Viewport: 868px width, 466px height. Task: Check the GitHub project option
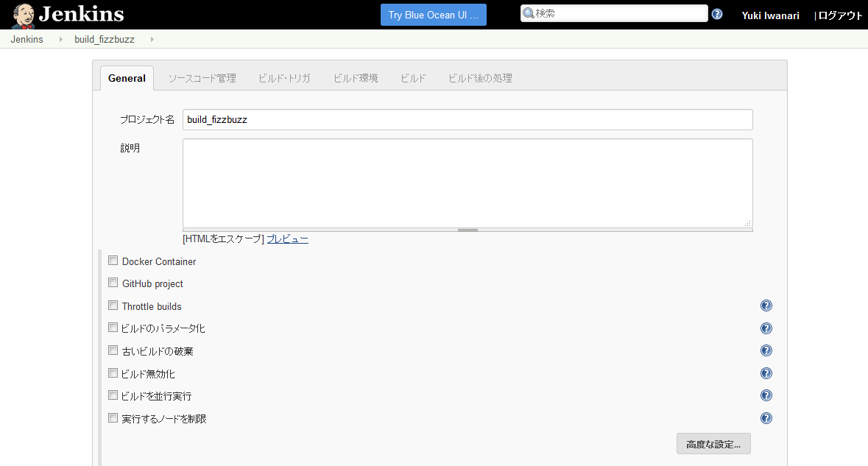pos(113,283)
